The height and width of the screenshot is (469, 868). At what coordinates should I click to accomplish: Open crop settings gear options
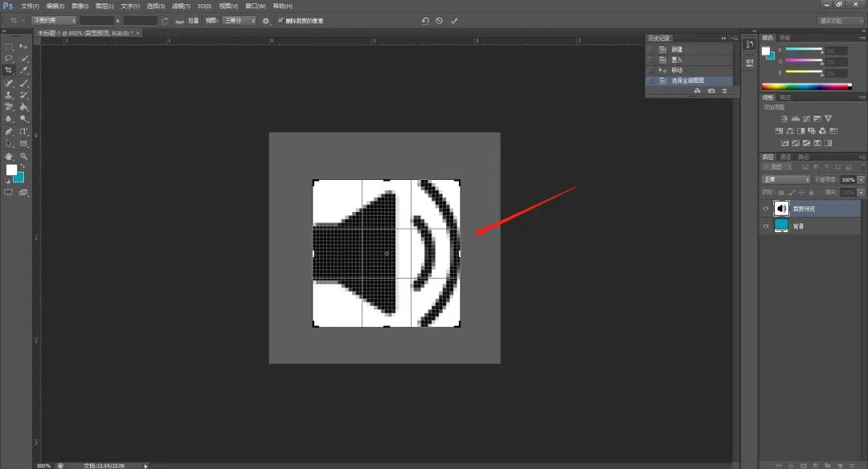(266, 20)
